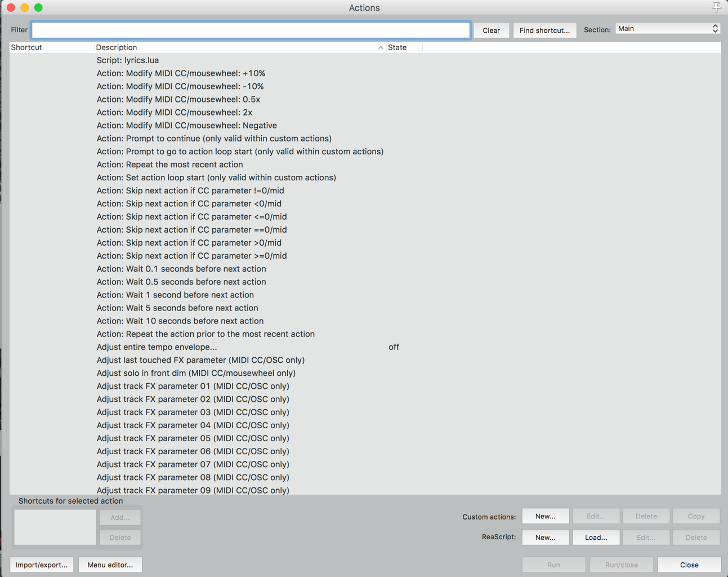Viewport: 728px width, 577px height.
Task: Open the Import/export menu
Action: coord(42,565)
